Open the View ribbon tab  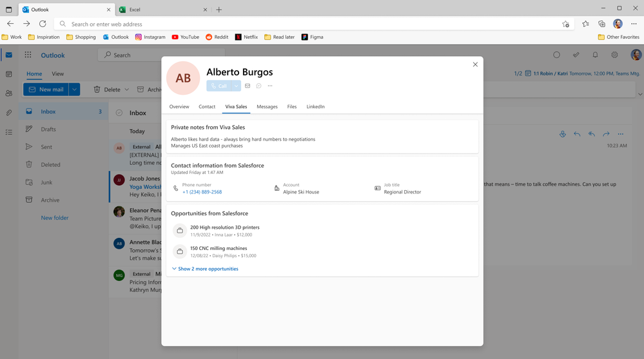tap(57, 74)
